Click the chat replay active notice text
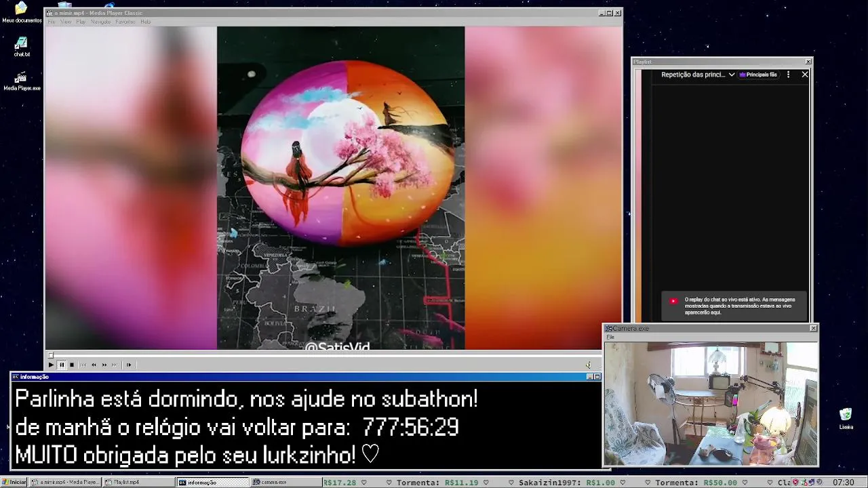Screen dimensions: 868x488 [739, 306]
